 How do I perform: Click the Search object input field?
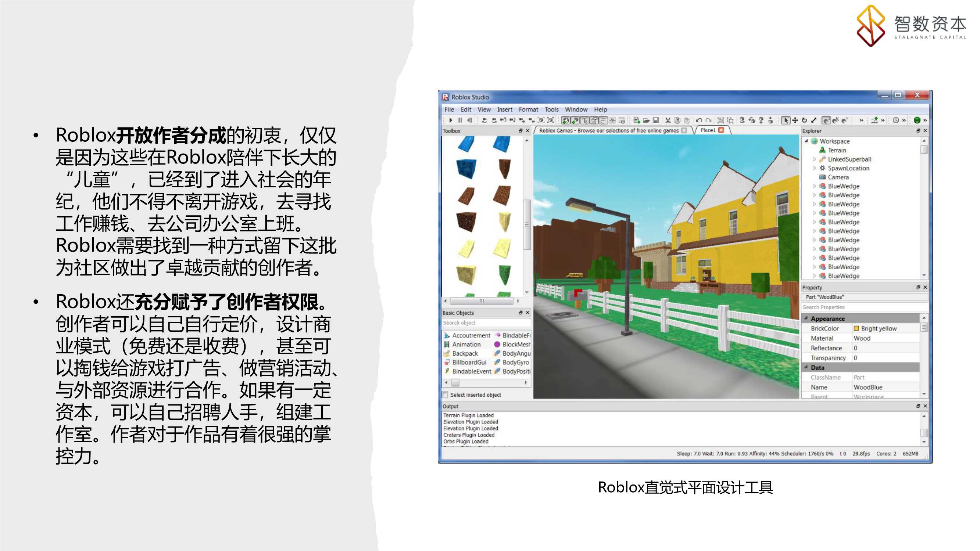(486, 323)
